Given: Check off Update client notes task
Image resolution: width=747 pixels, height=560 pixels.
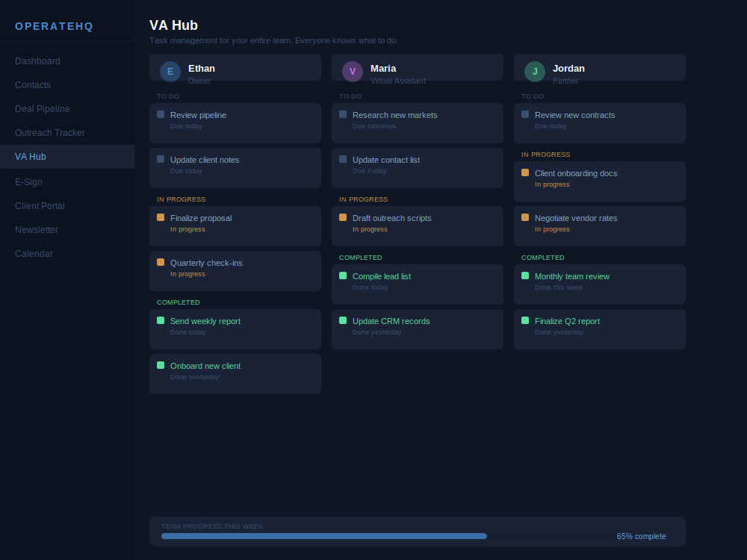Looking at the screenshot, I should coord(161,159).
